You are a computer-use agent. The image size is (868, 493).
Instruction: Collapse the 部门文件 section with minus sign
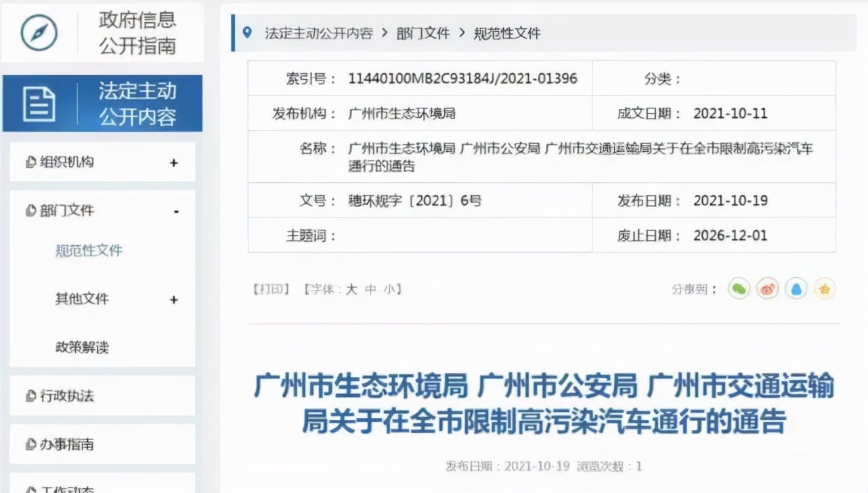(x=176, y=212)
